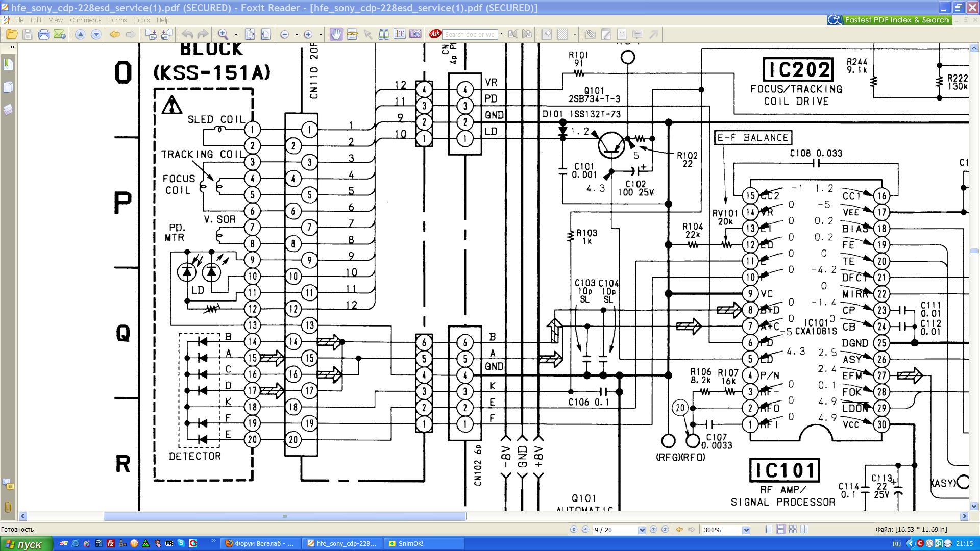Click hfe_sony_cdp-228 taskbar button
Viewport: 980px width, 551px height.
click(342, 543)
